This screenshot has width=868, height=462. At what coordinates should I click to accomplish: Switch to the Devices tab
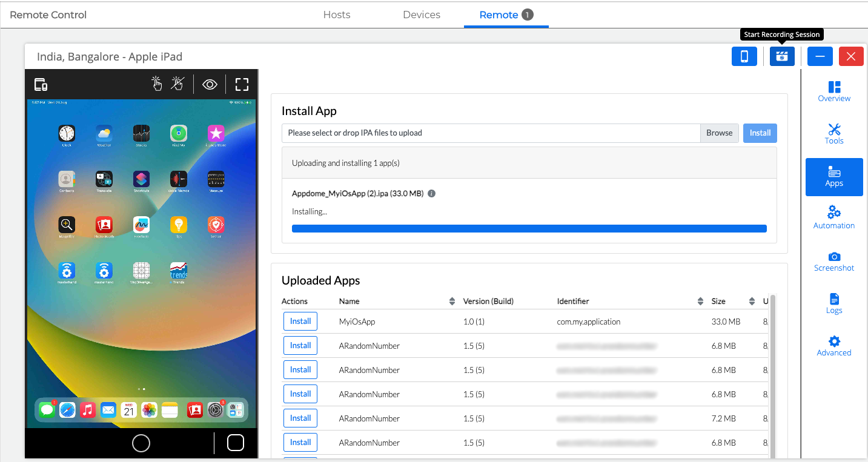[421, 15]
